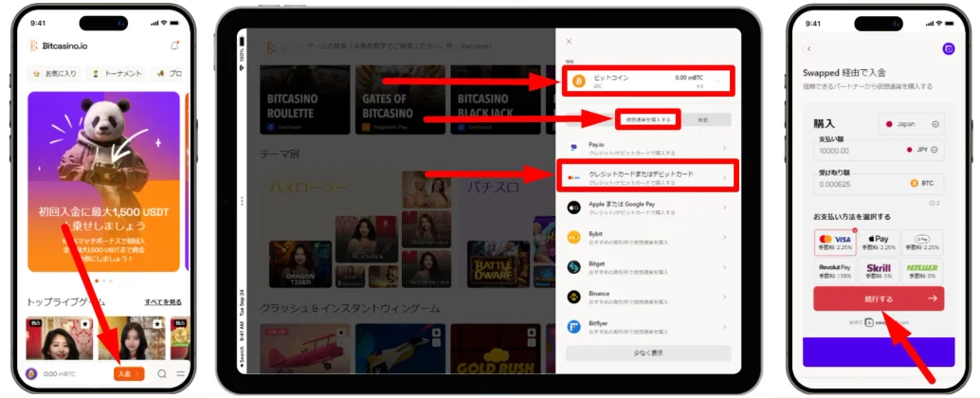Image resolution: width=980 pixels, height=398 pixels.
Task: Select Visa/Mastercard payment method
Action: (x=835, y=243)
